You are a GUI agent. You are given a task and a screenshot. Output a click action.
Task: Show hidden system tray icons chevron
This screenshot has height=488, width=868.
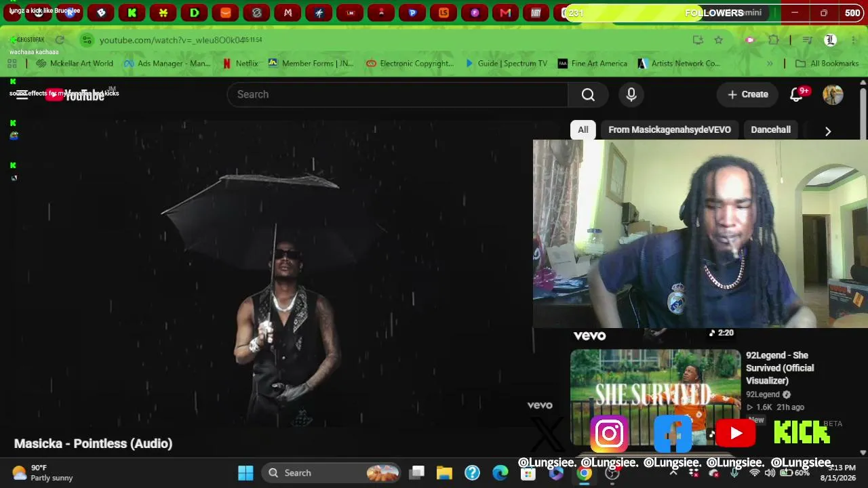[x=673, y=473]
